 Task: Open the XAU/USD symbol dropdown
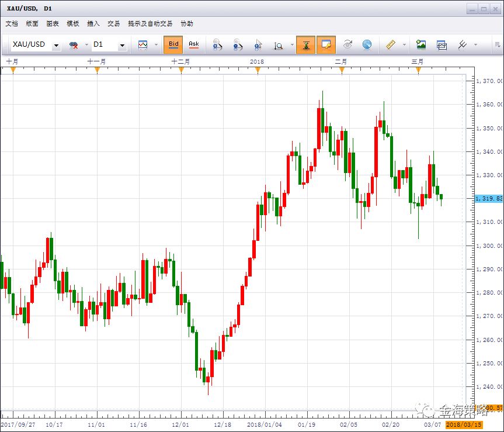click(56, 46)
